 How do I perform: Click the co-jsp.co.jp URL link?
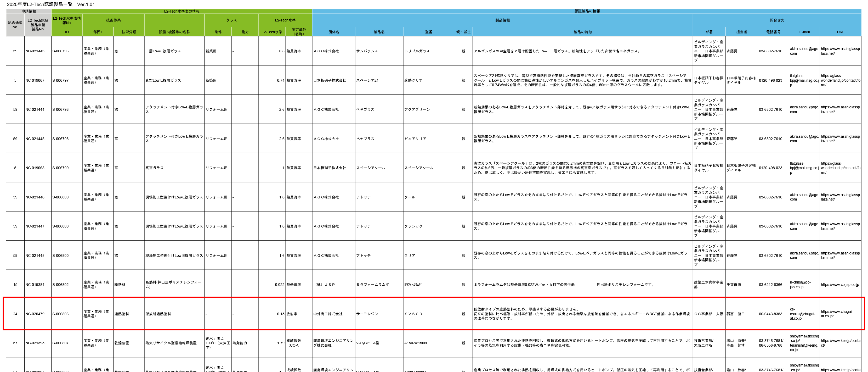click(x=840, y=285)
